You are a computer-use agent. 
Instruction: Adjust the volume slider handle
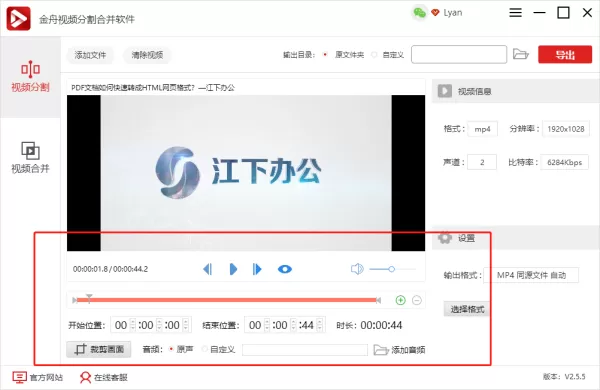point(391,269)
